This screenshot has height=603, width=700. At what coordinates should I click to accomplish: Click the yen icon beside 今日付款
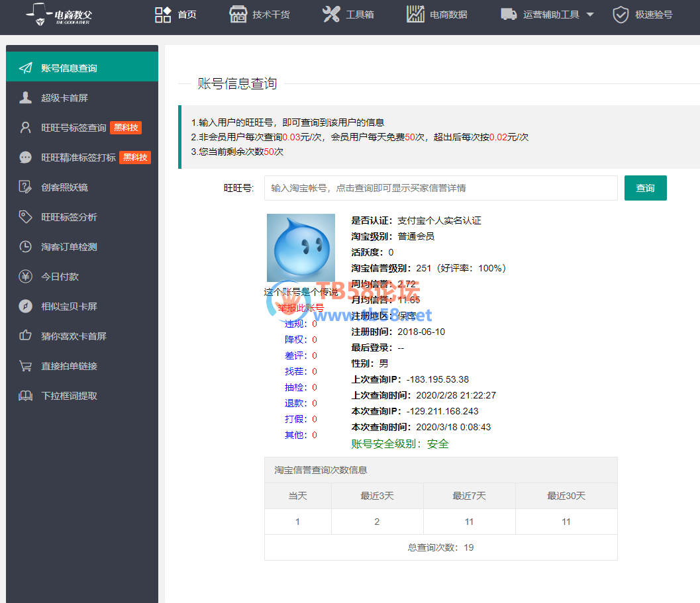click(x=25, y=277)
